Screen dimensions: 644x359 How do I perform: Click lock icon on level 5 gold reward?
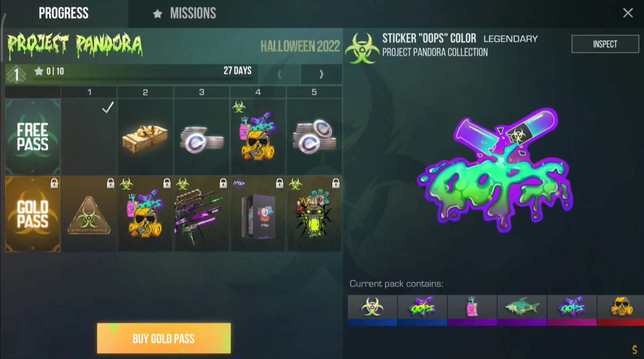click(x=336, y=183)
